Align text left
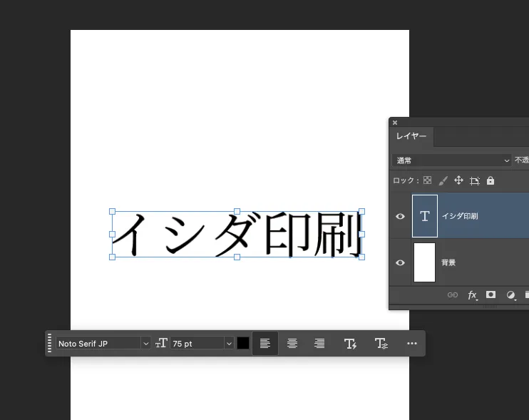The image size is (529, 420). coord(265,344)
